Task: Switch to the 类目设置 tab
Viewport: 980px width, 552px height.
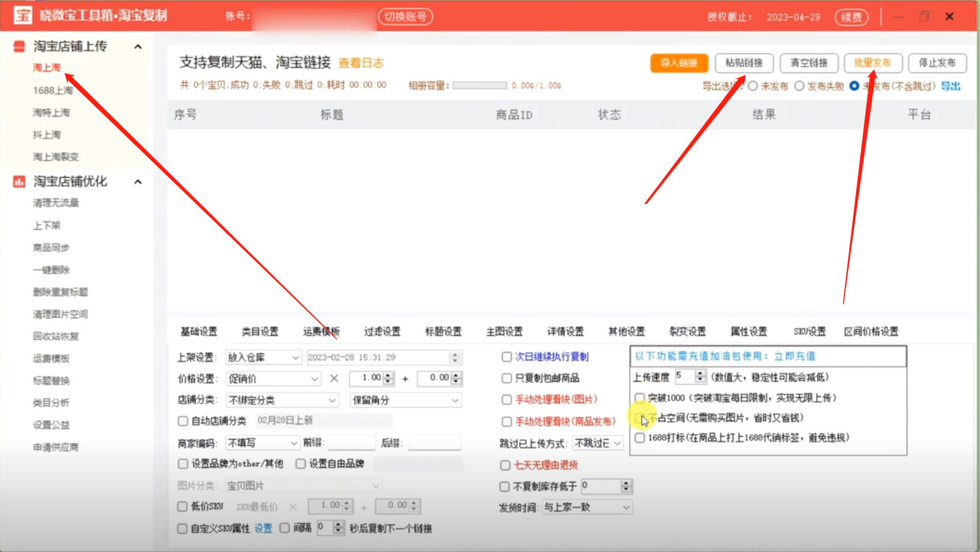Action: point(260,332)
